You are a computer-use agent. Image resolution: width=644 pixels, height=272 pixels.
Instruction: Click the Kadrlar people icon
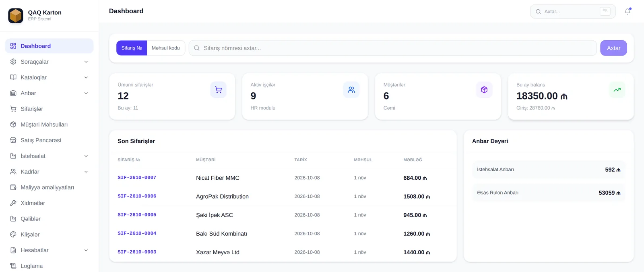tap(13, 172)
